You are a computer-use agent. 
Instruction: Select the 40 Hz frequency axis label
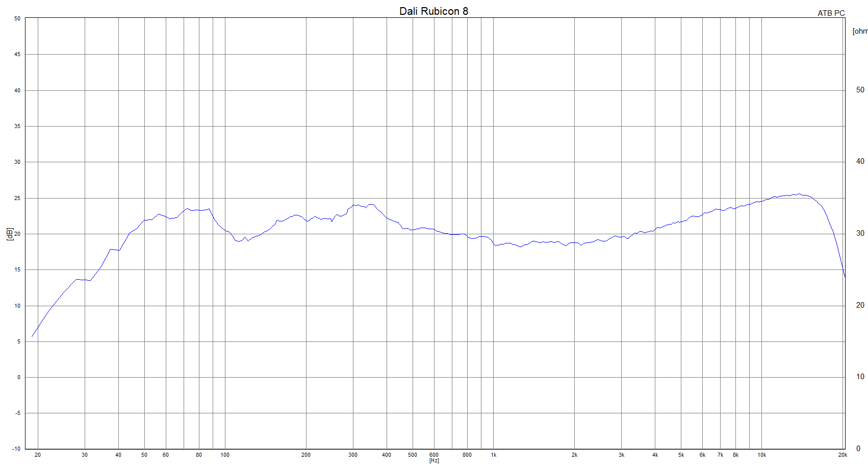(x=118, y=455)
